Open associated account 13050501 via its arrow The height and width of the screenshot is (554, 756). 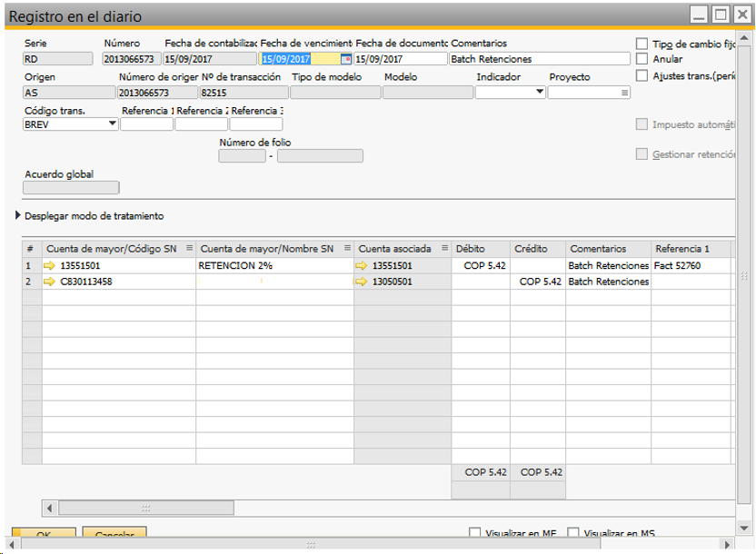[363, 282]
